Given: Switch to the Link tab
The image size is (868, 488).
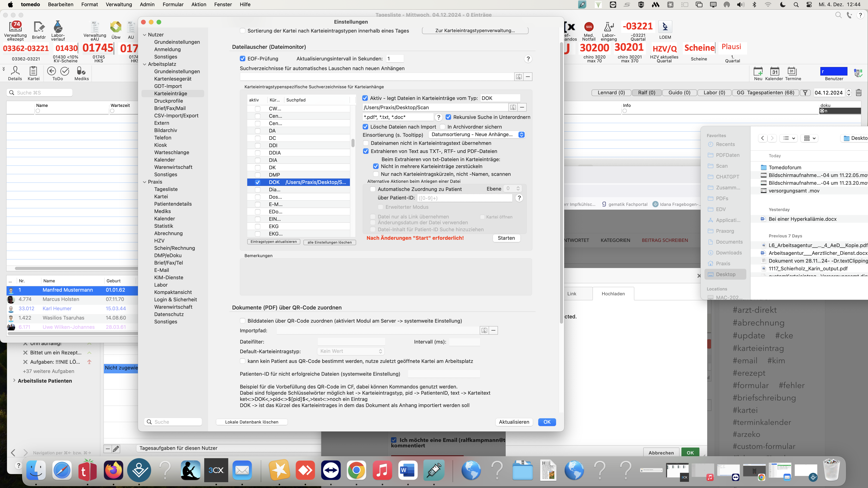Looking at the screenshot, I should (x=572, y=294).
